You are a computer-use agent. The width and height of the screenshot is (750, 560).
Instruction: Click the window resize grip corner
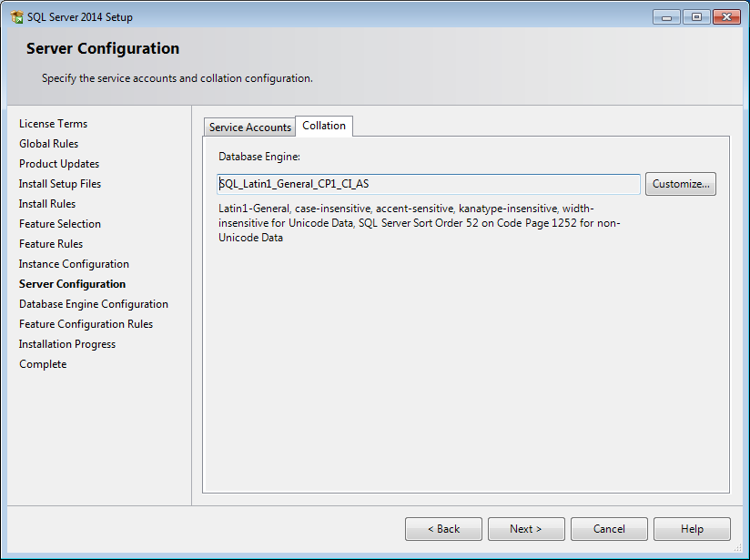coord(738,548)
